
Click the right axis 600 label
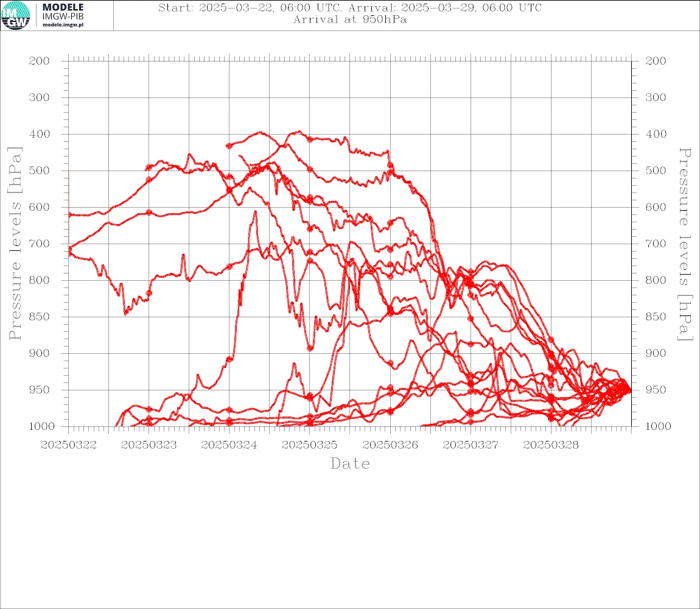click(x=656, y=207)
